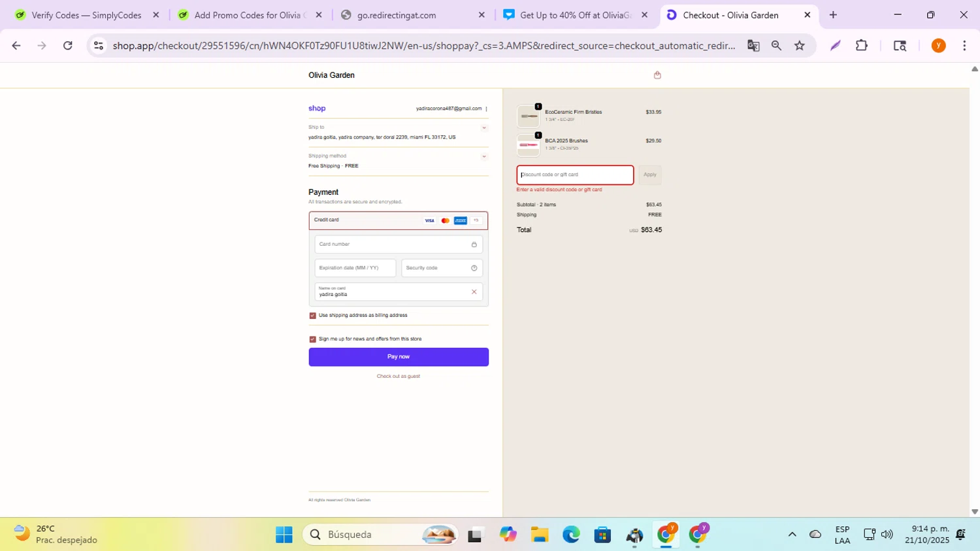Viewport: 980px width, 551px height.
Task: Click the Pay now button
Action: (399, 357)
